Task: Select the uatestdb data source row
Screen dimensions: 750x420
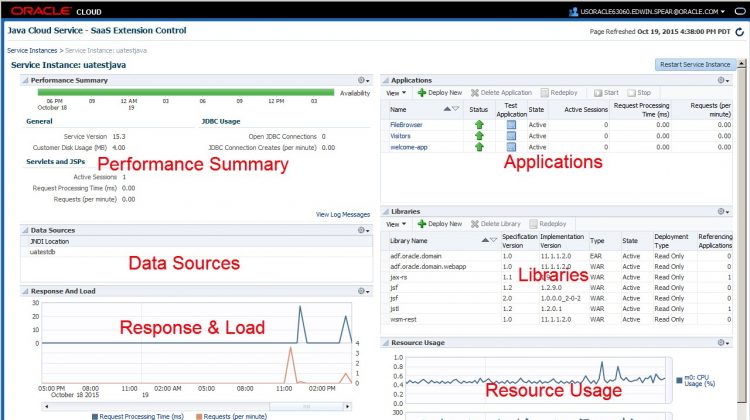Action: pos(197,252)
